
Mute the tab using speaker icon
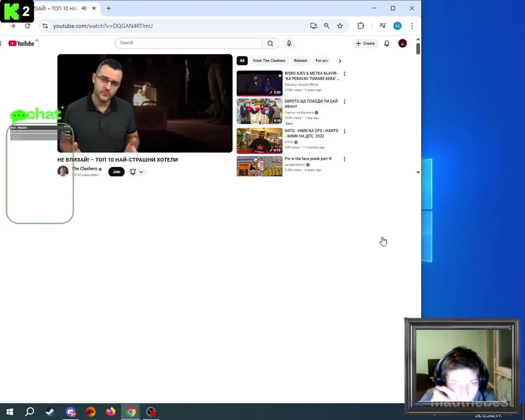(84, 8)
